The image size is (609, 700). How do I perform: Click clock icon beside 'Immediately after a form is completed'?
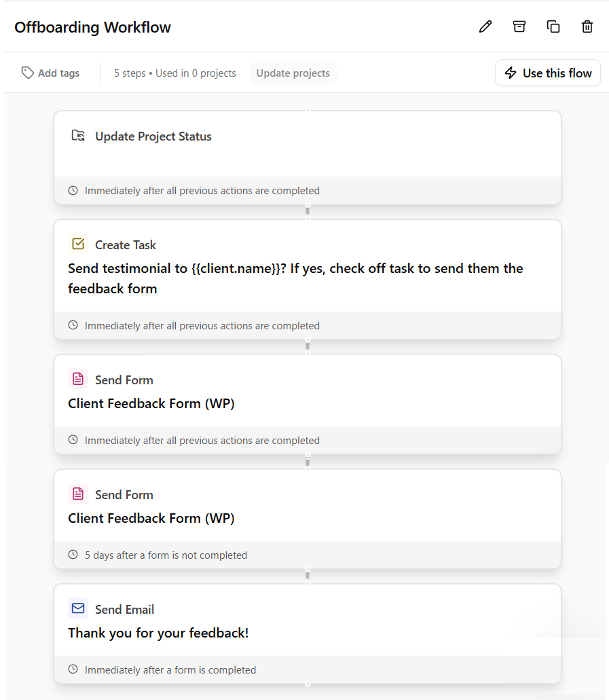73,669
